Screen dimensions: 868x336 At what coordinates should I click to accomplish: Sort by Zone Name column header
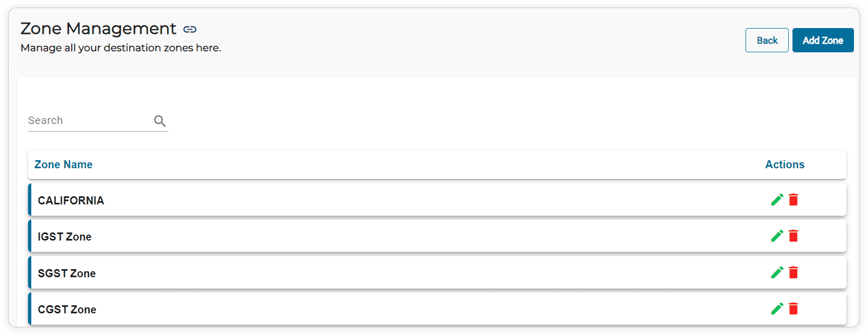tap(64, 164)
